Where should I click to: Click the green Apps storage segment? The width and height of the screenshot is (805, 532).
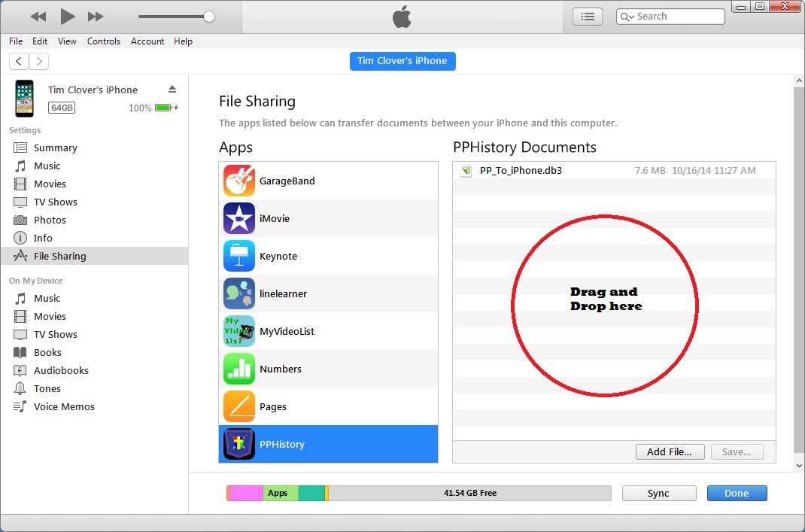tap(281, 494)
